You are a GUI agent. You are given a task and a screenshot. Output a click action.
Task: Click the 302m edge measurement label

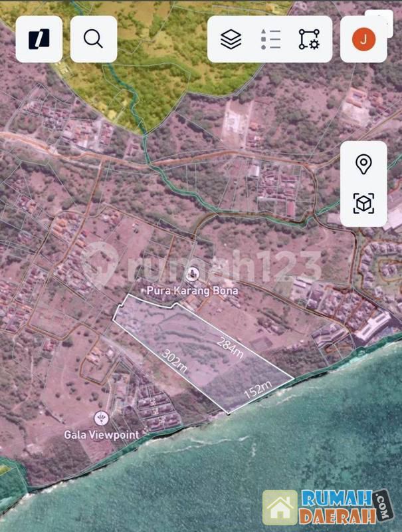tap(174, 360)
